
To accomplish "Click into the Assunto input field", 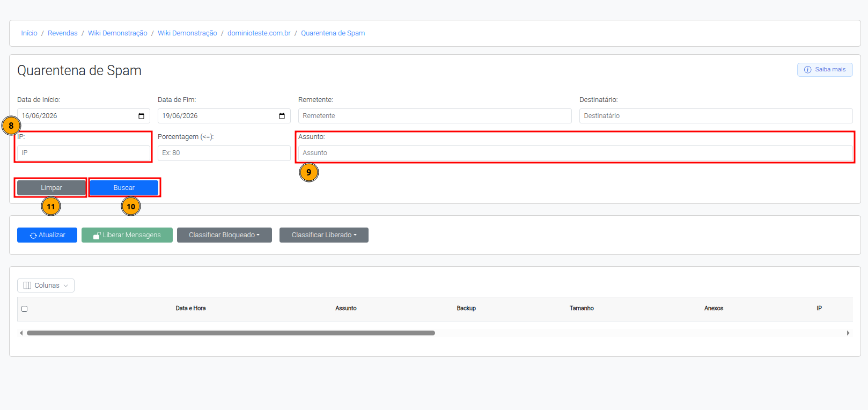I will tap(576, 153).
